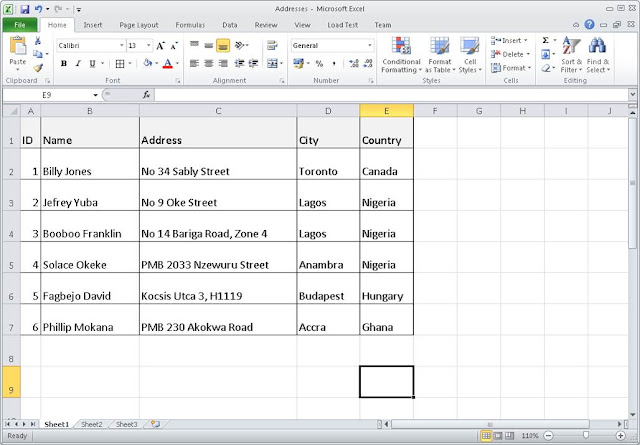Click the Increase Indent icon
Image resolution: width=640 pixels, height=445 pixels.
[x=253, y=63]
